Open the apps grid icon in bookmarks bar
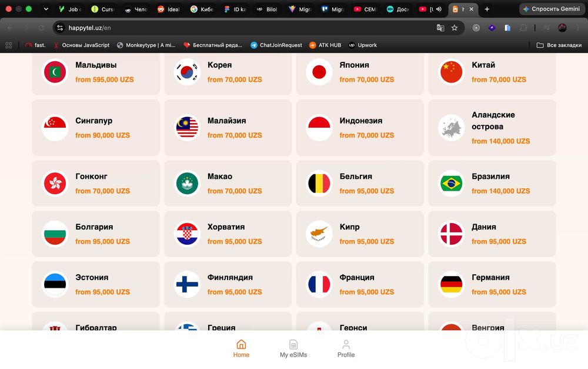 pyautogui.click(x=9, y=45)
